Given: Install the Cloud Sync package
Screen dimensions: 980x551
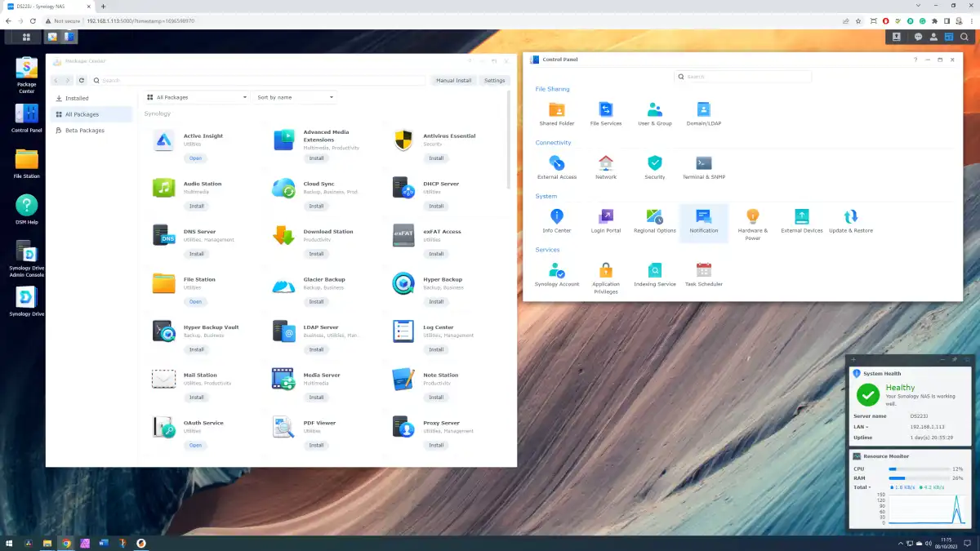Looking at the screenshot, I should click(316, 206).
